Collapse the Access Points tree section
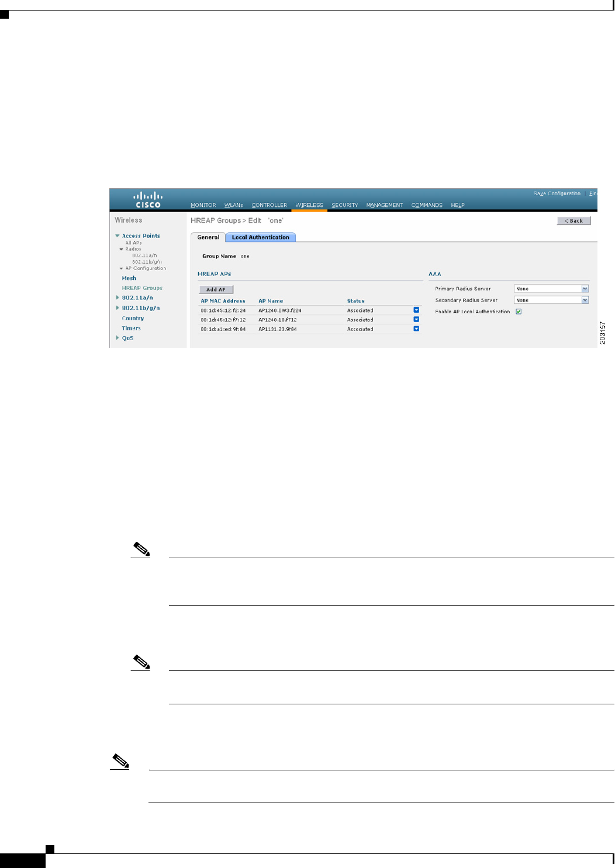The height and width of the screenshot is (868, 615). tap(118, 236)
